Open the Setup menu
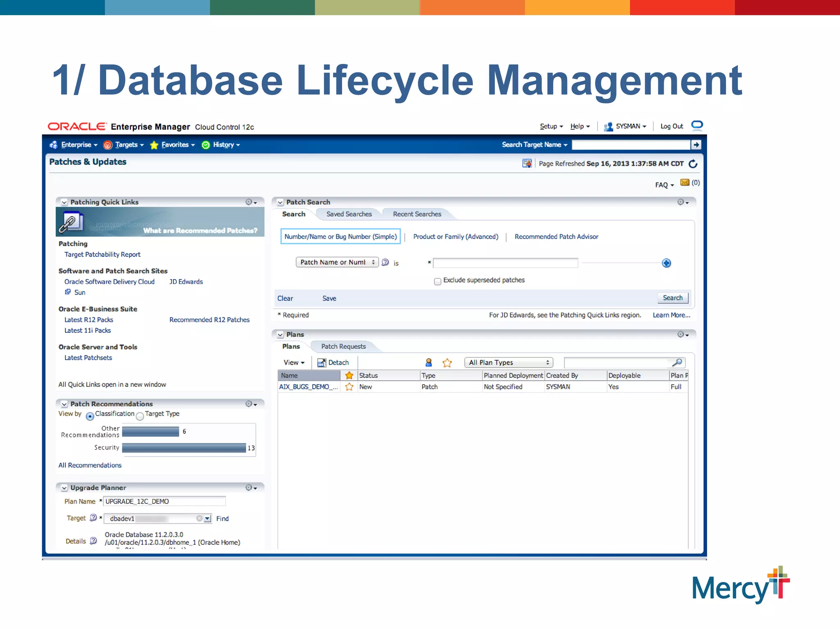Viewport: 840px width, 630px height. pyautogui.click(x=551, y=126)
